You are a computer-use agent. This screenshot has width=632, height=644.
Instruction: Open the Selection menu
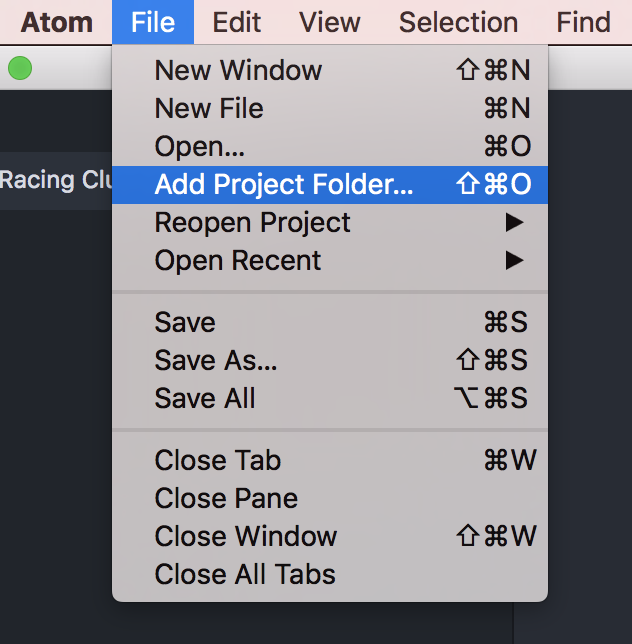pyautogui.click(x=458, y=21)
